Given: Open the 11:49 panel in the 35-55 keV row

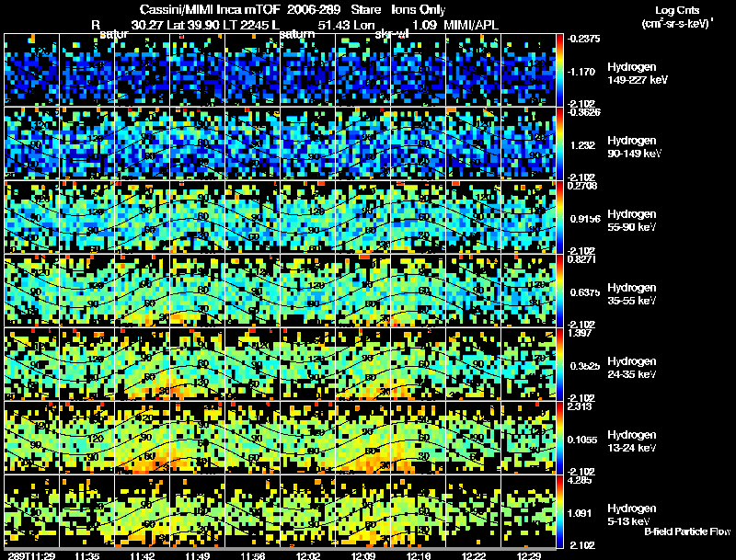Looking at the screenshot, I should click(198, 291).
